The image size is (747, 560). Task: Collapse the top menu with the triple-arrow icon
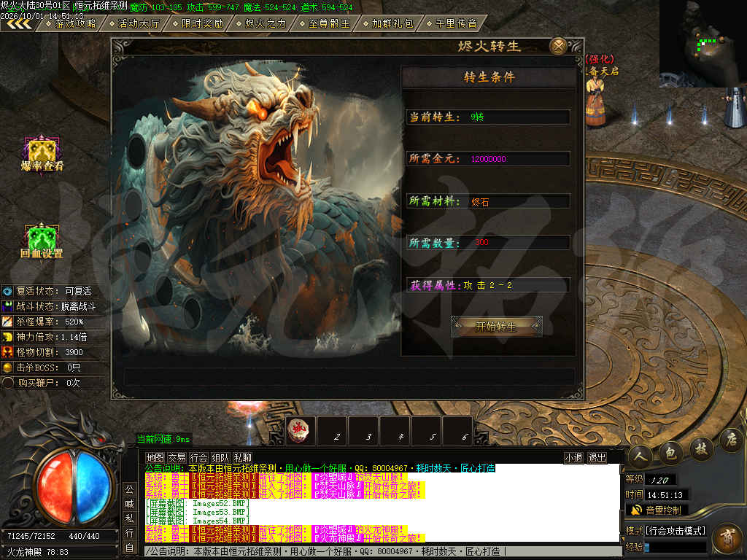point(19,24)
